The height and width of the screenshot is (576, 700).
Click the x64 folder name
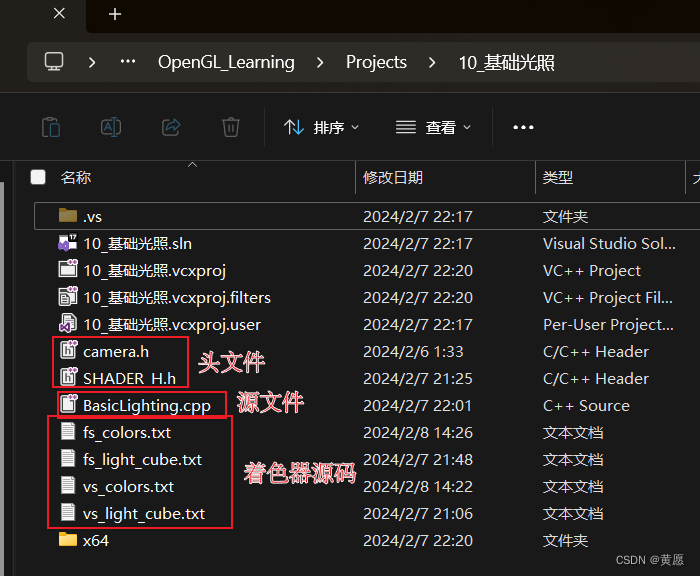click(x=96, y=541)
